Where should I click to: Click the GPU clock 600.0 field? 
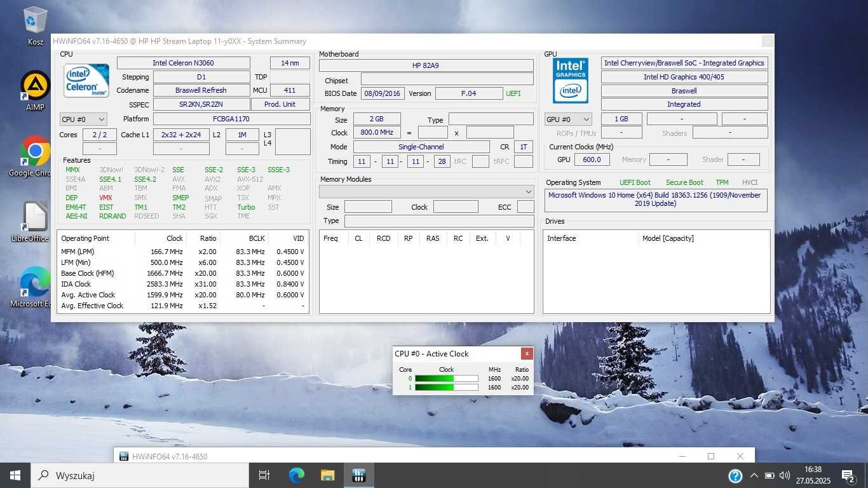(x=592, y=159)
